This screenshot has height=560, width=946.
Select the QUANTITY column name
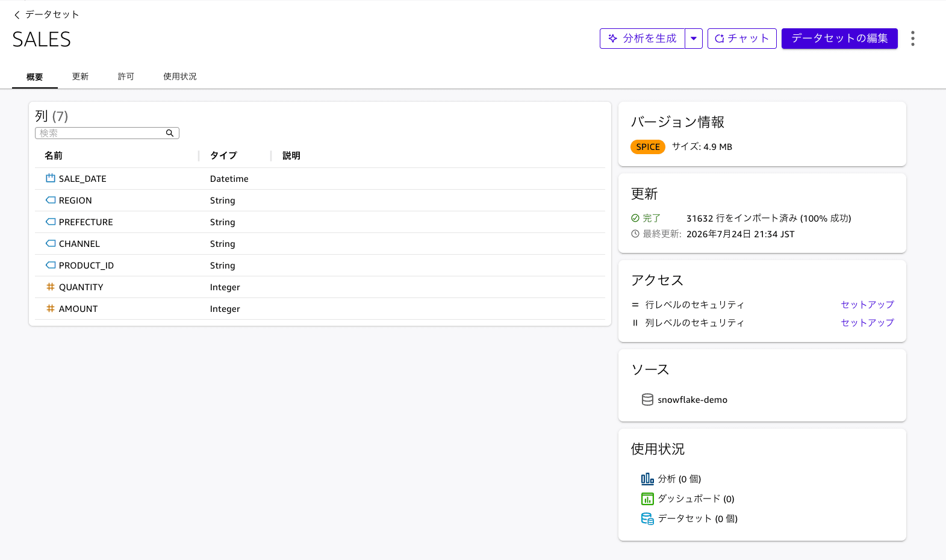(81, 287)
